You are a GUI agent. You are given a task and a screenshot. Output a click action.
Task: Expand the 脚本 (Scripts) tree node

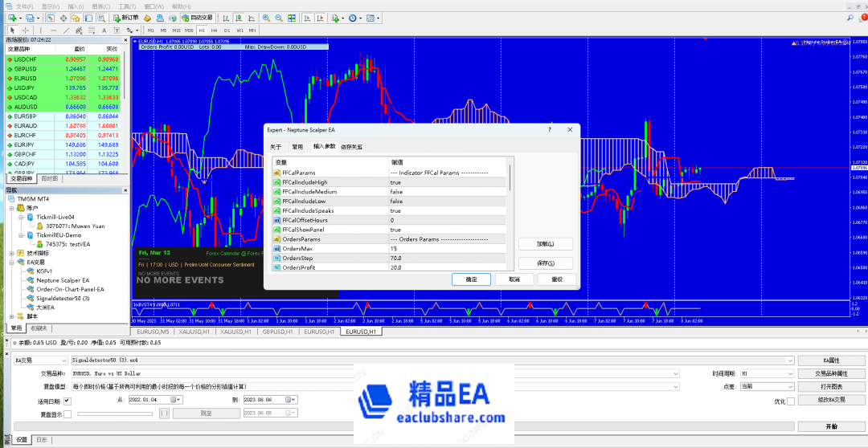pos(12,316)
